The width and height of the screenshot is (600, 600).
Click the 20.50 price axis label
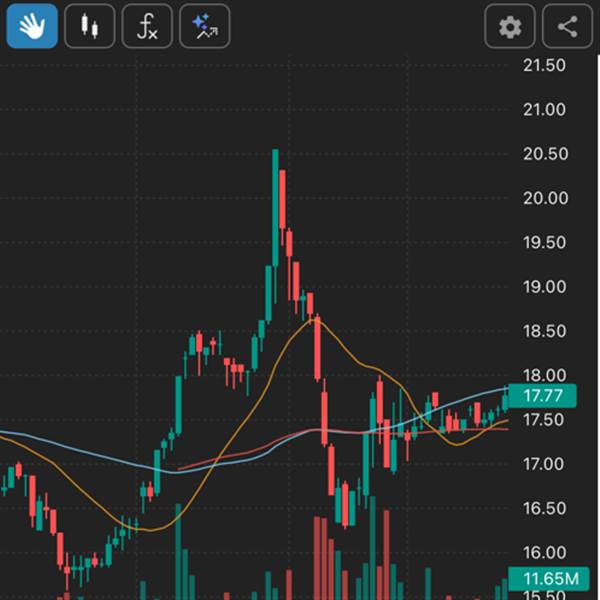(545, 154)
